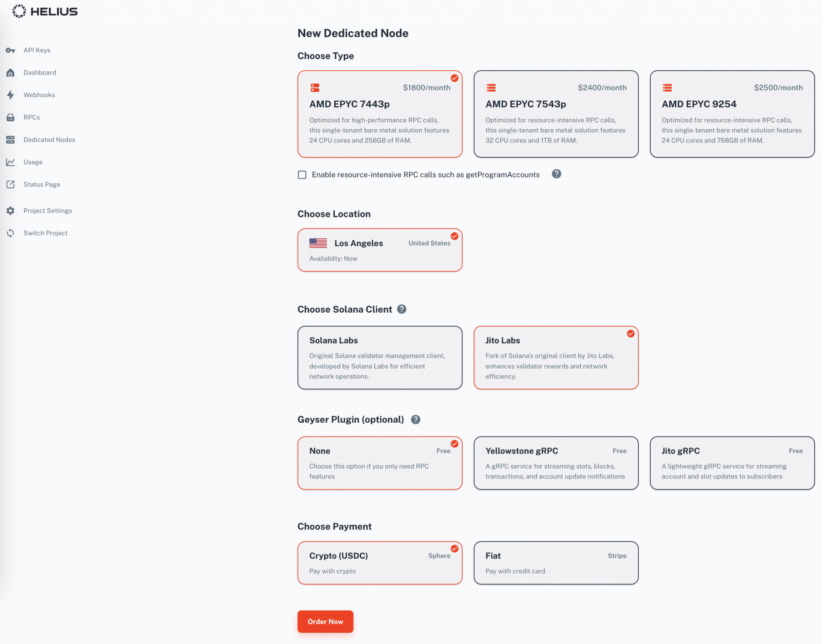Select the AMD EPYC 7543p node type
The width and height of the screenshot is (823, 644).
556,114
